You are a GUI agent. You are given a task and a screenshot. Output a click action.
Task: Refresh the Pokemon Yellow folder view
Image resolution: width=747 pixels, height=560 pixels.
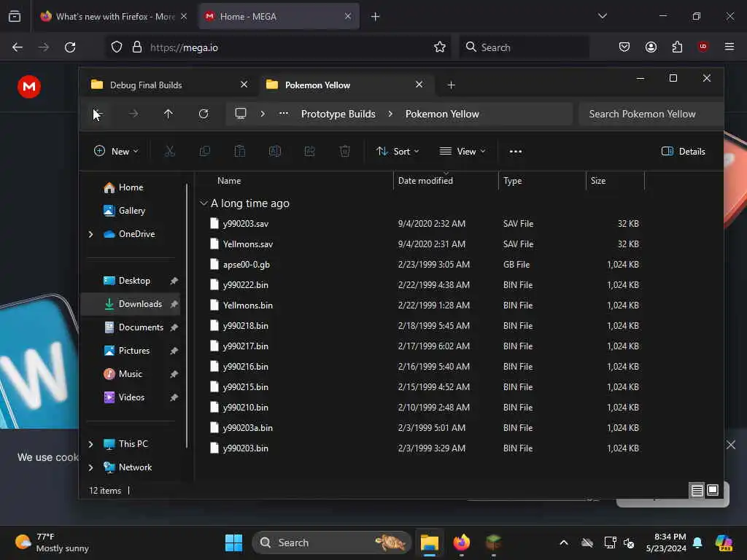click(204, 114)
